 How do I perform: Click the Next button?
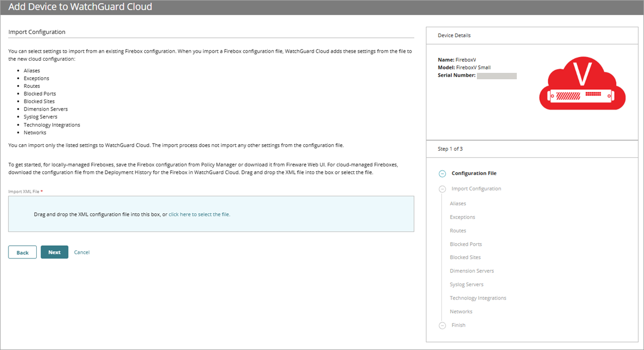point(54,252)
